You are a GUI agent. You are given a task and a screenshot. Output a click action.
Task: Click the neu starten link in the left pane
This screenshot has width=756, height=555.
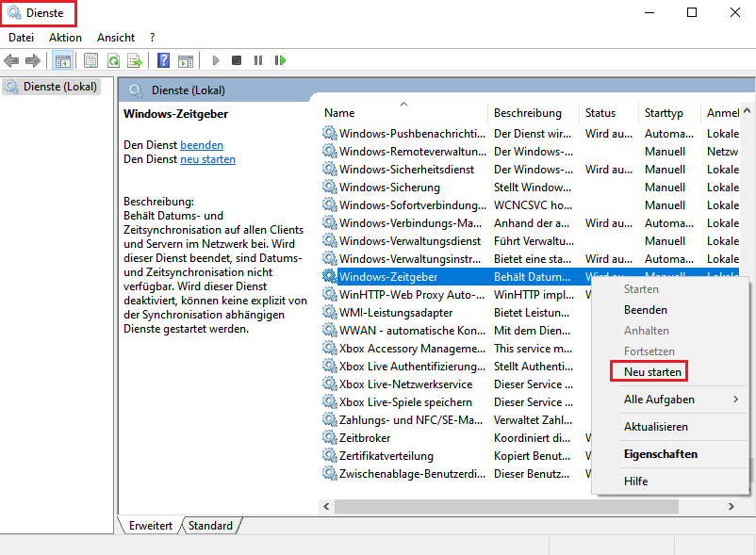[207, 160]
